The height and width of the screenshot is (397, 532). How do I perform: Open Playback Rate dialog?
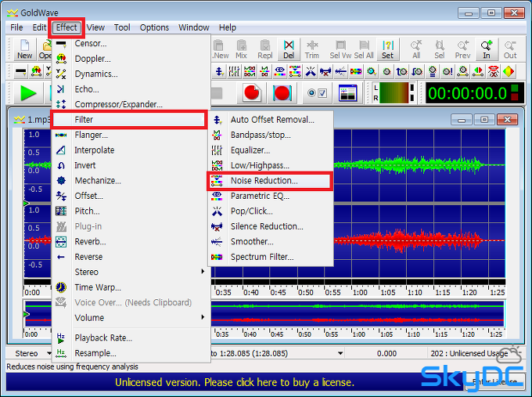coord(131,338)
